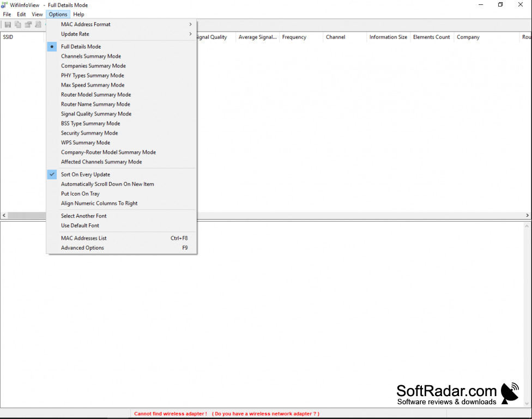This screenshot has width=532, height=419.
Task: Enable Put Icon On Tray
Action: (122, 194)
